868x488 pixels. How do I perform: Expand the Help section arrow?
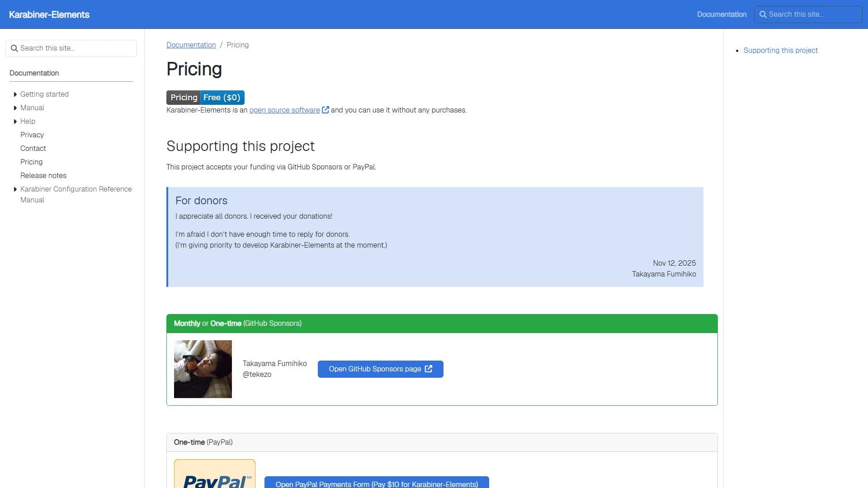(15, 122)
